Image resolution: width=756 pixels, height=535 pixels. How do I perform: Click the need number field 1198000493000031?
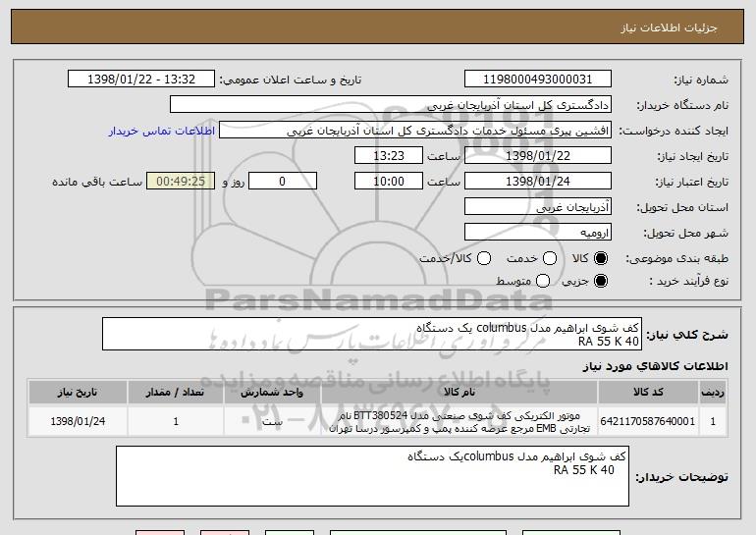(538, 80)
